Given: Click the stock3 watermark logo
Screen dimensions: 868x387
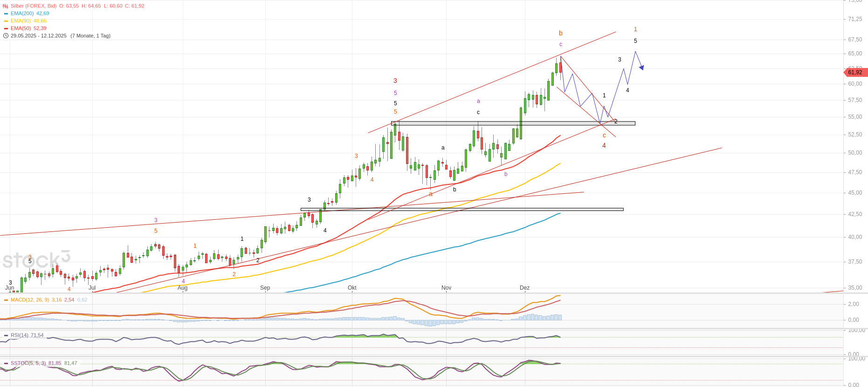Looking at the screenshot, I should [x=36, y=260].
